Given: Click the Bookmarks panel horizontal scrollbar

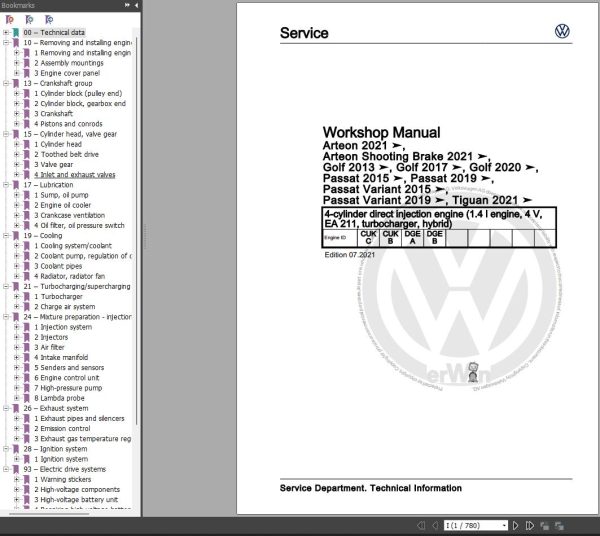Looking at the screenshot, I should [49, 514].
